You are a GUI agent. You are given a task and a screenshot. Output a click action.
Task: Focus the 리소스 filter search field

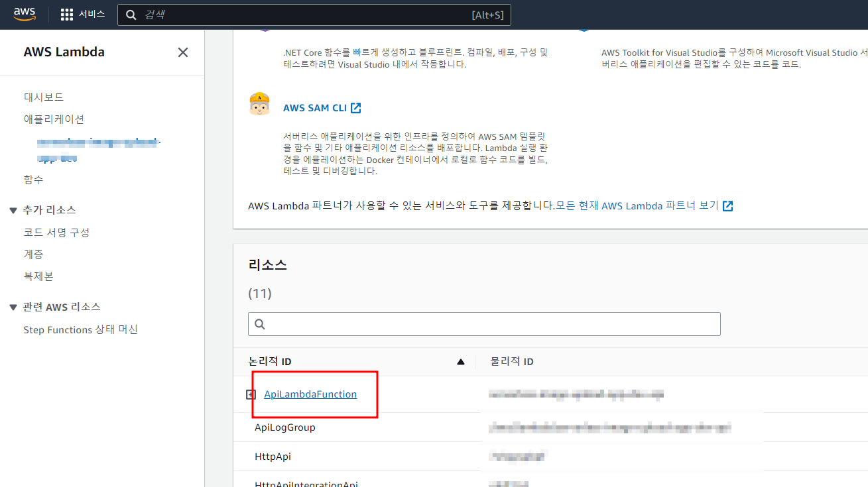tap(484, 324)
